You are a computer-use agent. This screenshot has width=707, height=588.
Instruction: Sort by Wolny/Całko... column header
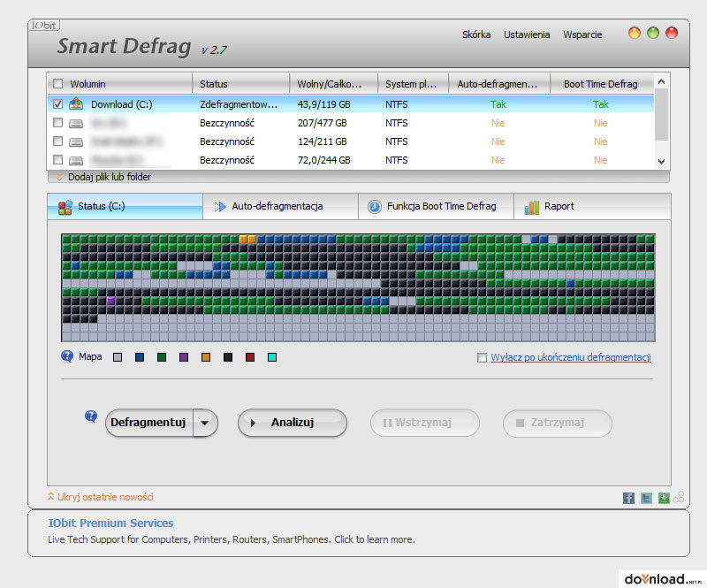(333, 84)
